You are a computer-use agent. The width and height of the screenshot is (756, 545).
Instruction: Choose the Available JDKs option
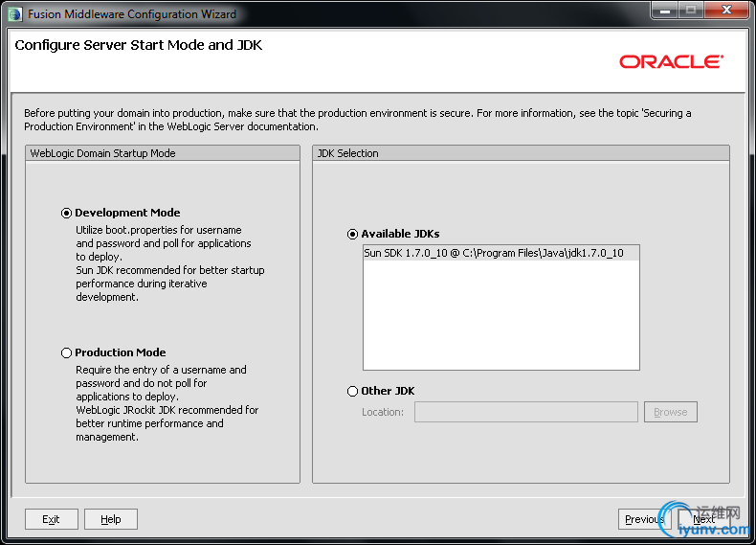click(x=352, y=234)
